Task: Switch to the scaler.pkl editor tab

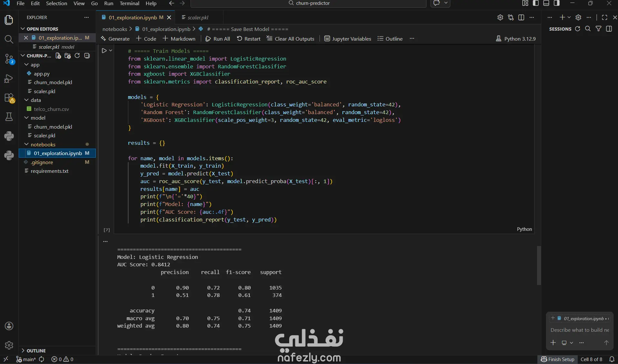Action: click(x=198, y=17)
